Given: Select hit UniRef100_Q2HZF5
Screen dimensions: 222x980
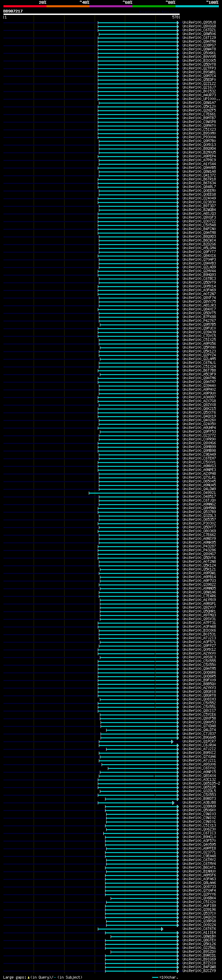Looking at the screenshot, I should pos(199,110).
